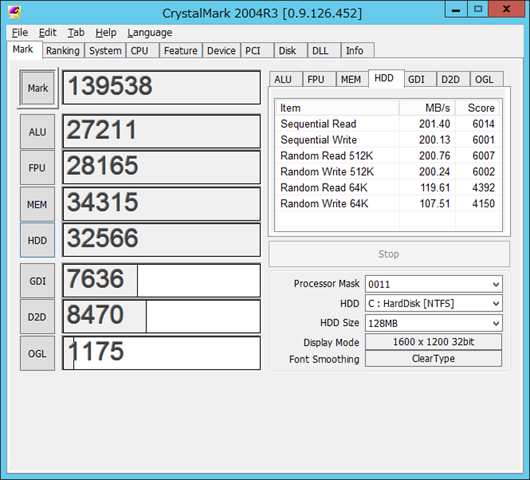Image resolution: width=530 pixels, height=480 pixels.
Task: Expand the HDD Size dropdown
Action: (x=434, y=323)
